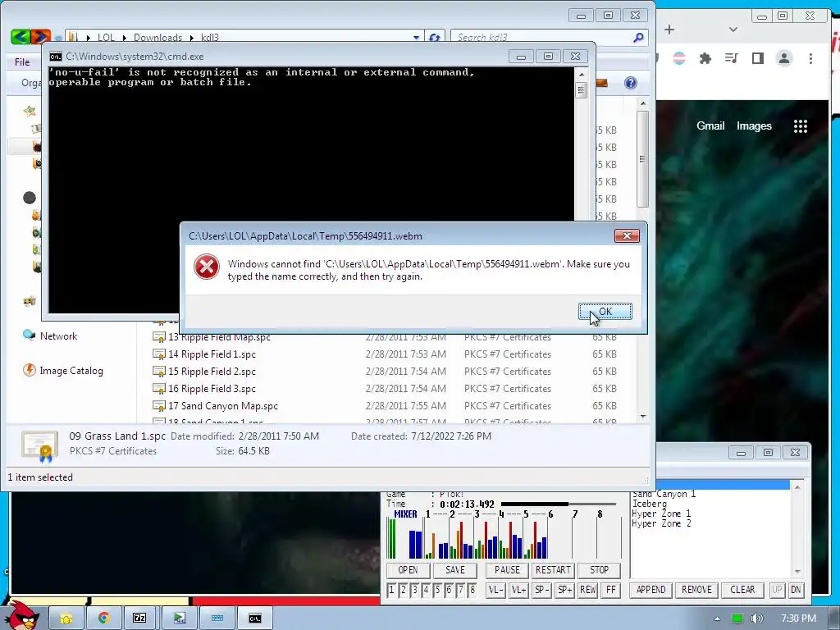The width and height of the screenshot is (840, 630).
Task: Restart the track in SPC player
Action: pyautogui.click(x=553, y=570)
